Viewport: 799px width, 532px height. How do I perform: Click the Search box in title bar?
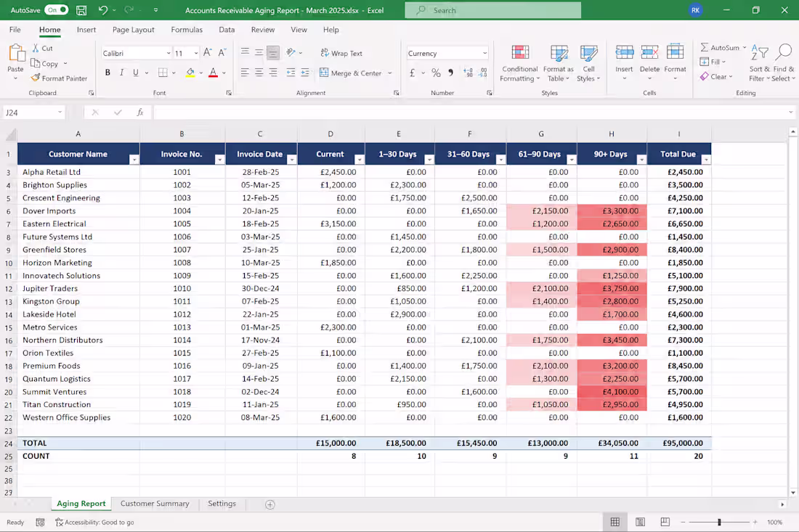coord(492,10)
